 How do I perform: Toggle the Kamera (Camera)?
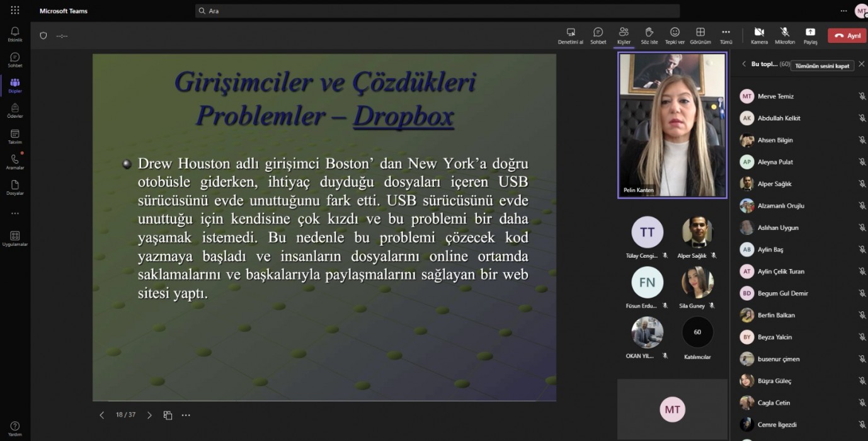click(x=759, y=36)
